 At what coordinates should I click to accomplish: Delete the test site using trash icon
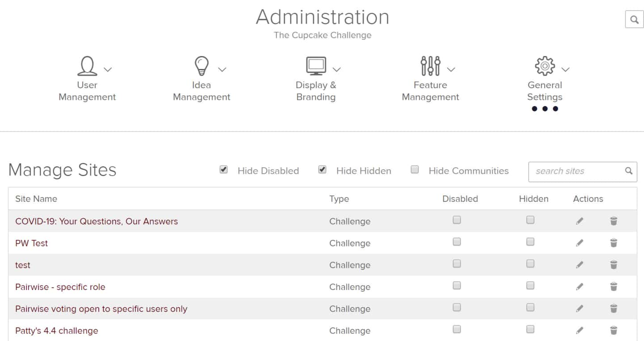[614, 265]
